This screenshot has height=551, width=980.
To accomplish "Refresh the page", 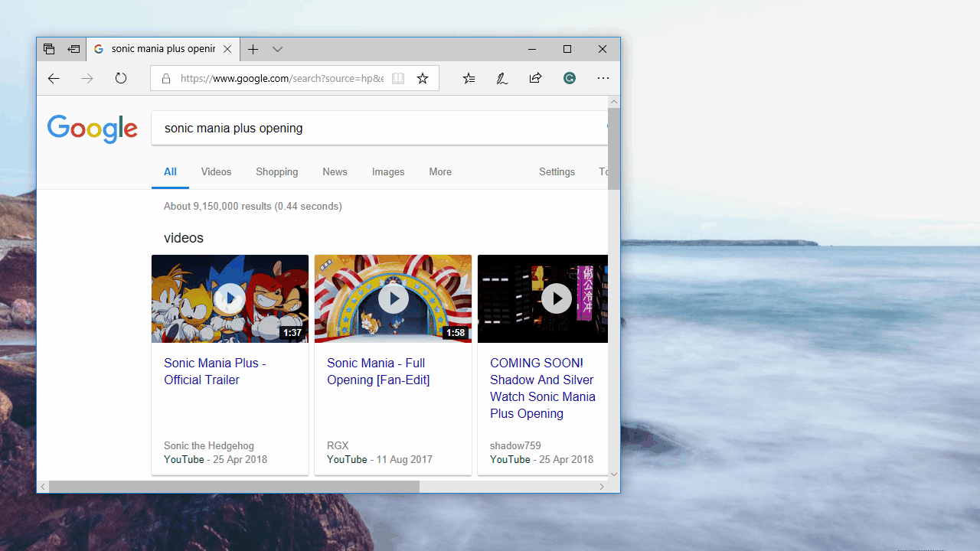I will tap(121, 78).
